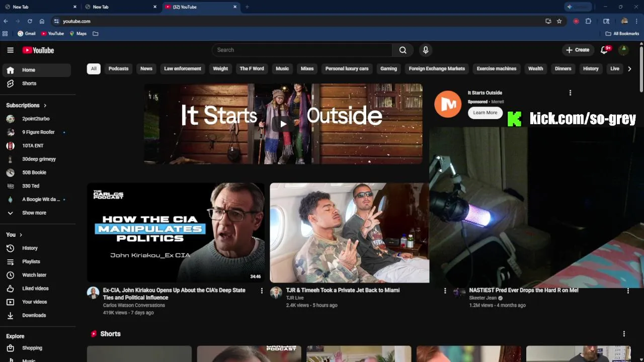Viewport: 644px width, 362px height.
Task: Open the YouTube hamburger guide menu
Action: pyautogui.click(x=10, y=50)
